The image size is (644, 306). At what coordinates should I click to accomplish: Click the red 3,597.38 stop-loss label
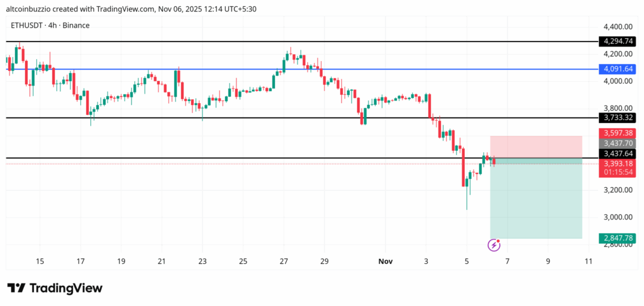[618, 133]
